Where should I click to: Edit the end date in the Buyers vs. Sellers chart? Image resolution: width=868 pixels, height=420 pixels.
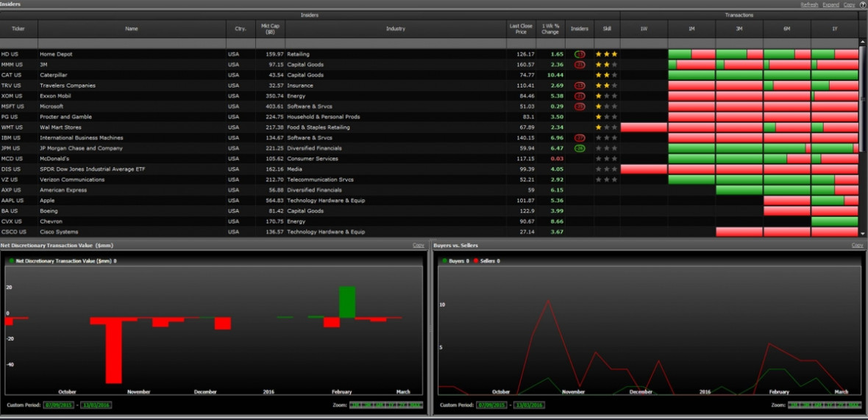(529, 405)
